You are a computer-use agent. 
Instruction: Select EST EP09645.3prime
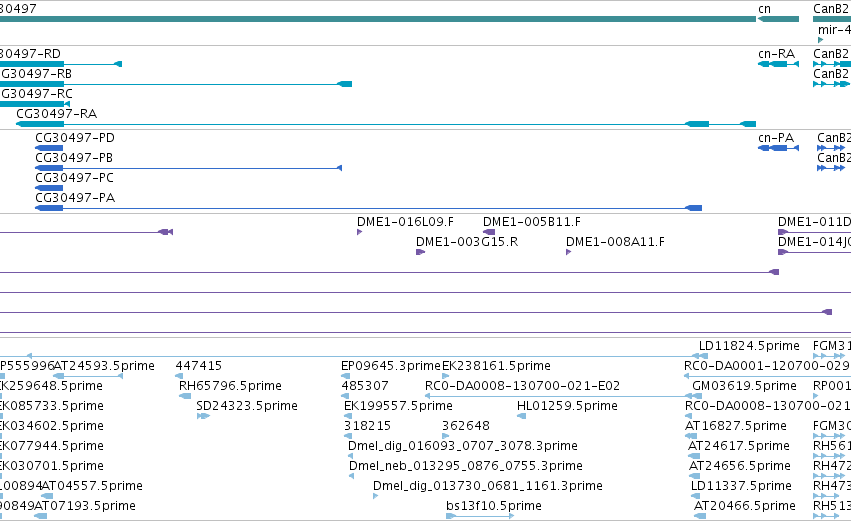pos(345,376)
